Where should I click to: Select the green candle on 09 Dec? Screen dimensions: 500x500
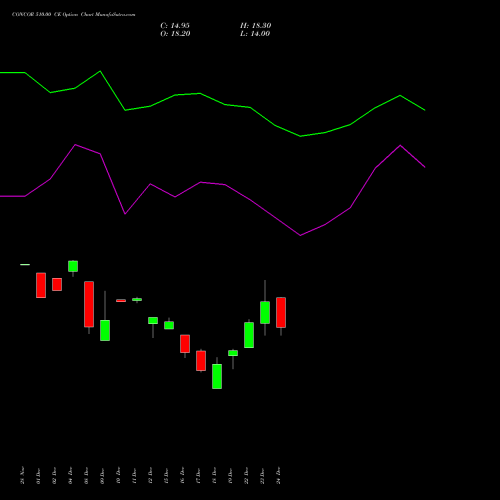point(105,330)
